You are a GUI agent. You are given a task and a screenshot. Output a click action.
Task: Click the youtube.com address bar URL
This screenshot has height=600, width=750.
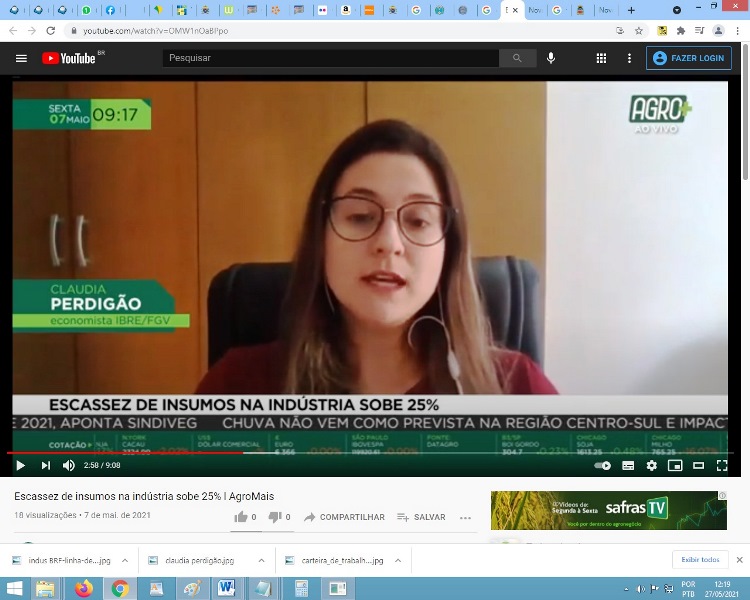click(155, 31)
